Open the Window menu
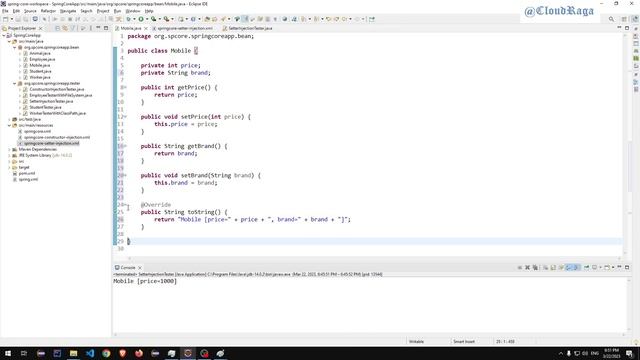This screenshot has width=640, height=360. (x=133, y=11)
